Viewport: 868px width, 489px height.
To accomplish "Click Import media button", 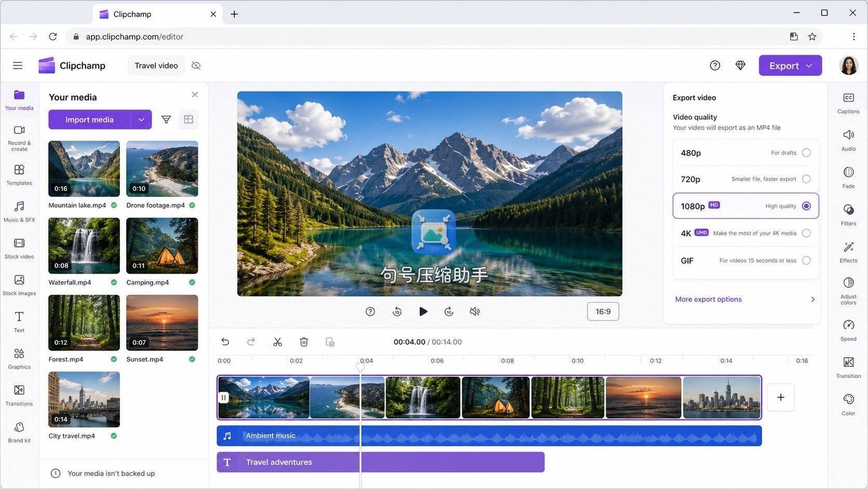I will (89, 120).
